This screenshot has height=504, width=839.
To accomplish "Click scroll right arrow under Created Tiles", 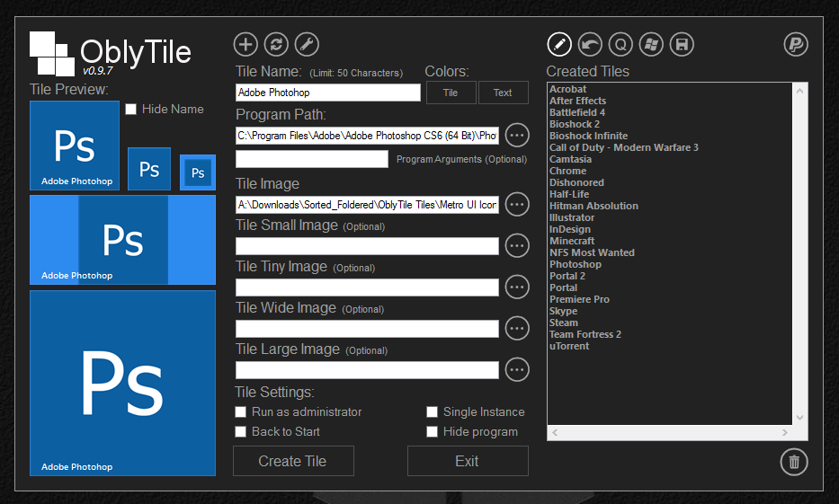I will 784,432.
